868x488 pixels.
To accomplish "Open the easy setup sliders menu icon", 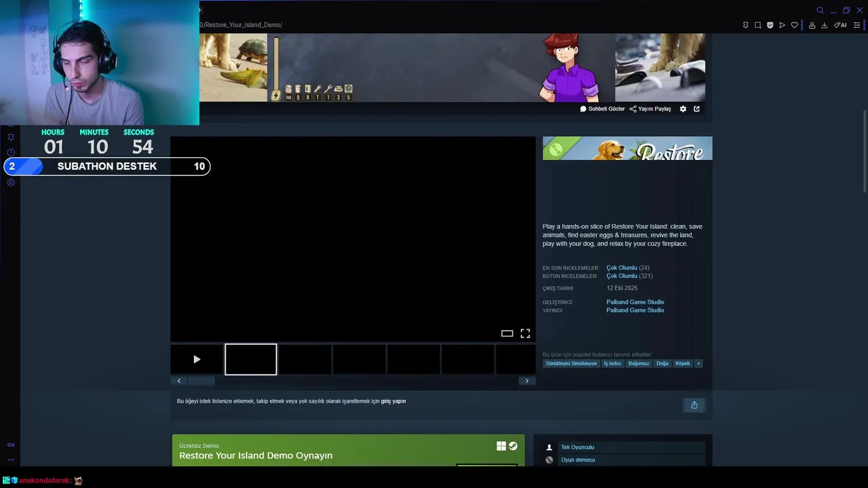I will (x=856, y=25).
